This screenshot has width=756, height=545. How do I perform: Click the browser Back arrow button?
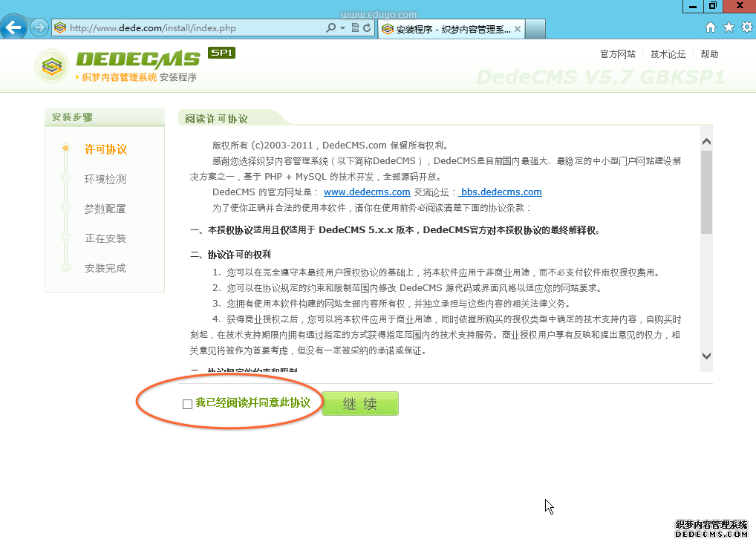point(14,27)
